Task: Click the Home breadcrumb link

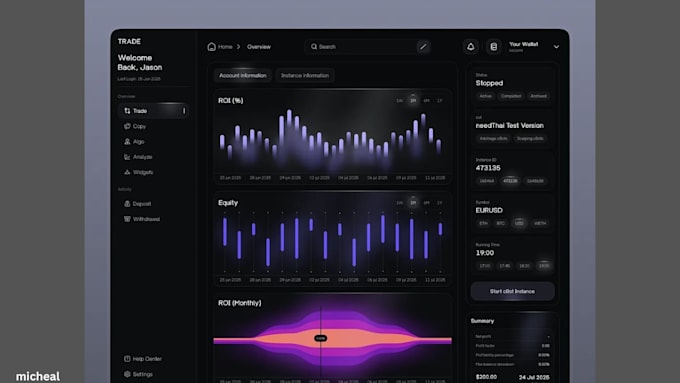Action: click(x=225, y=47)
